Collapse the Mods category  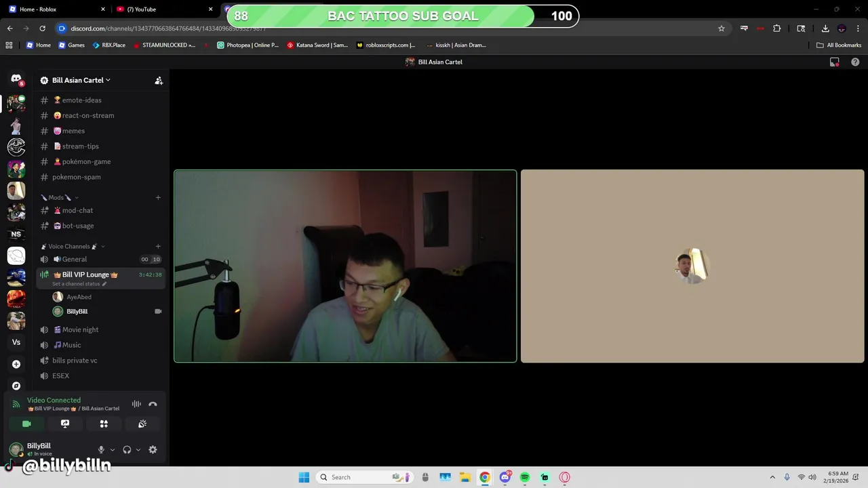pyautogui.click(x=59, y=197)
